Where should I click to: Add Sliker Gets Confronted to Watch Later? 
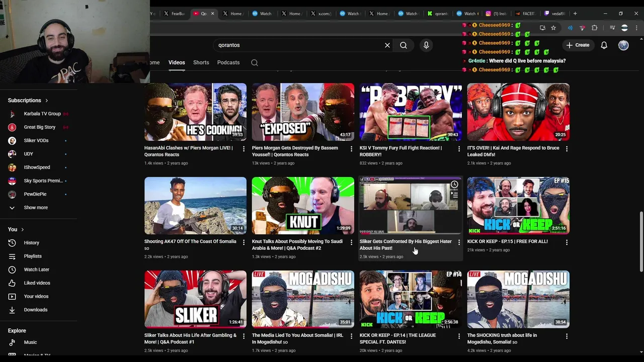coord(454,185)
